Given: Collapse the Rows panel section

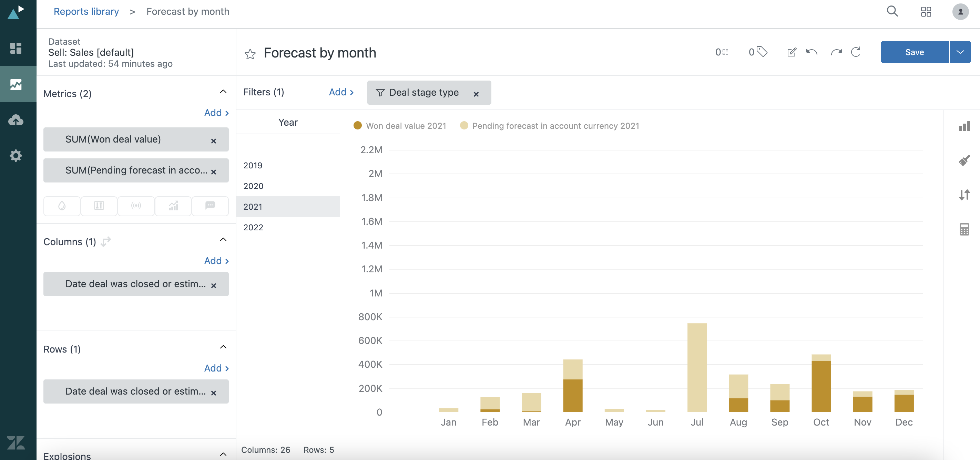Looking at the screenshot, I should 223,347.
